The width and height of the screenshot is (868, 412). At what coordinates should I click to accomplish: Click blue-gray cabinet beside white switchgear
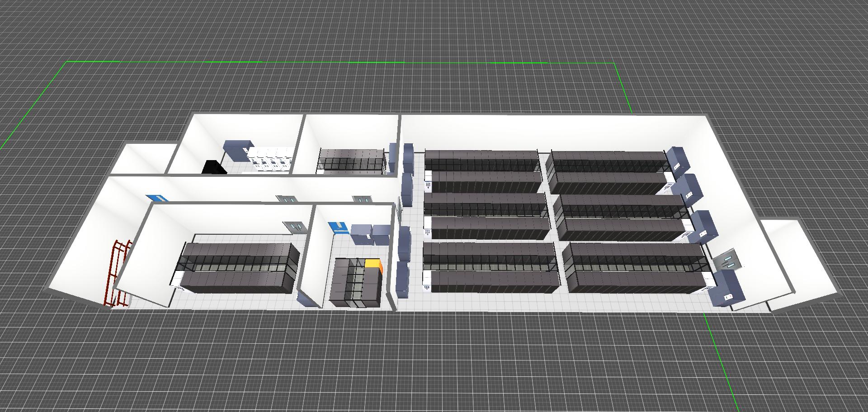tap(236, 150)
